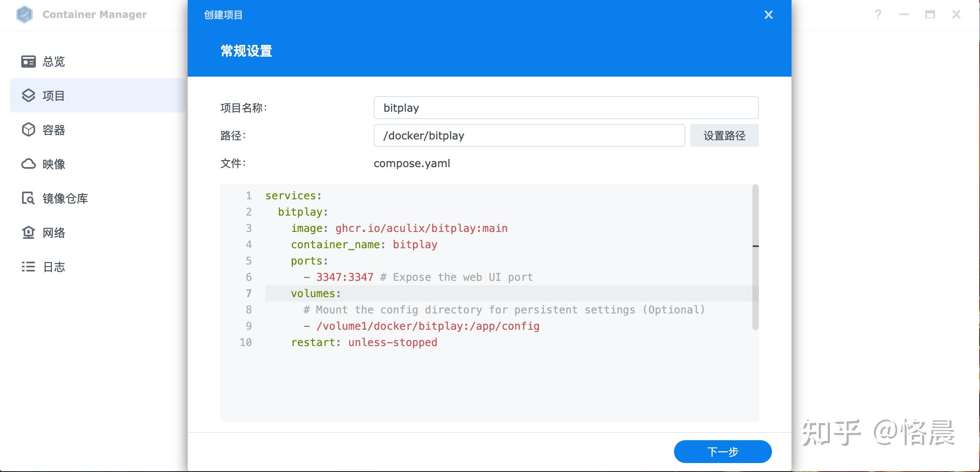Select the 容器 menu item label

coord(54,130)
